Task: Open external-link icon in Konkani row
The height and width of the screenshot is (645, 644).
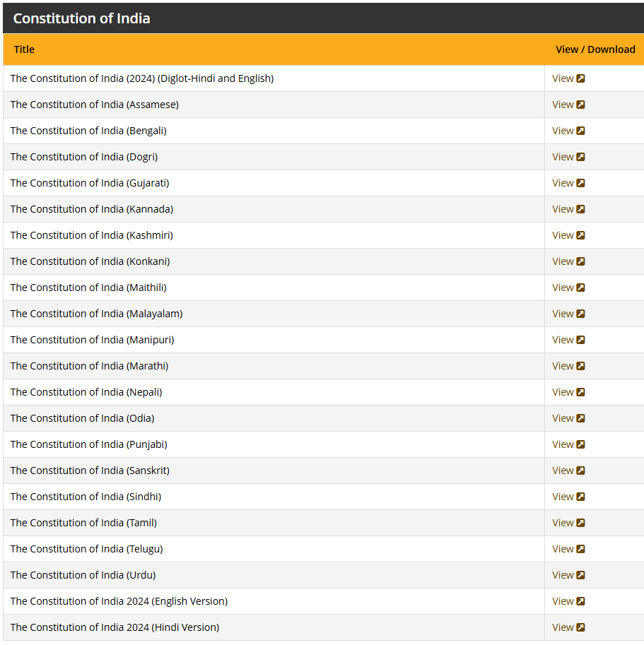Action: [580, 261]
